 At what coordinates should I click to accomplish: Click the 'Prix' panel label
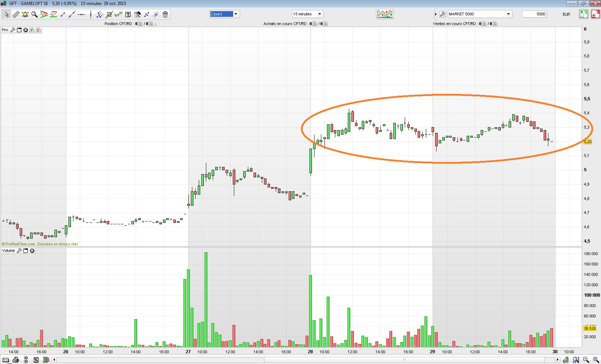coord(5,30)
